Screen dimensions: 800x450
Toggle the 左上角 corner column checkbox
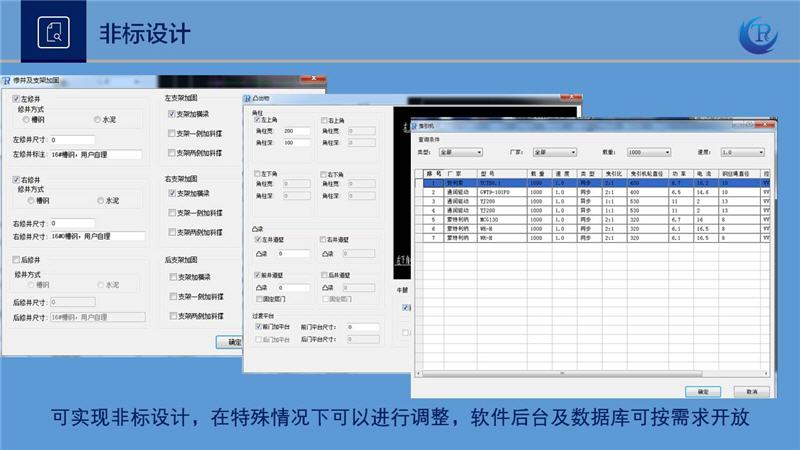tap(257, 120)
